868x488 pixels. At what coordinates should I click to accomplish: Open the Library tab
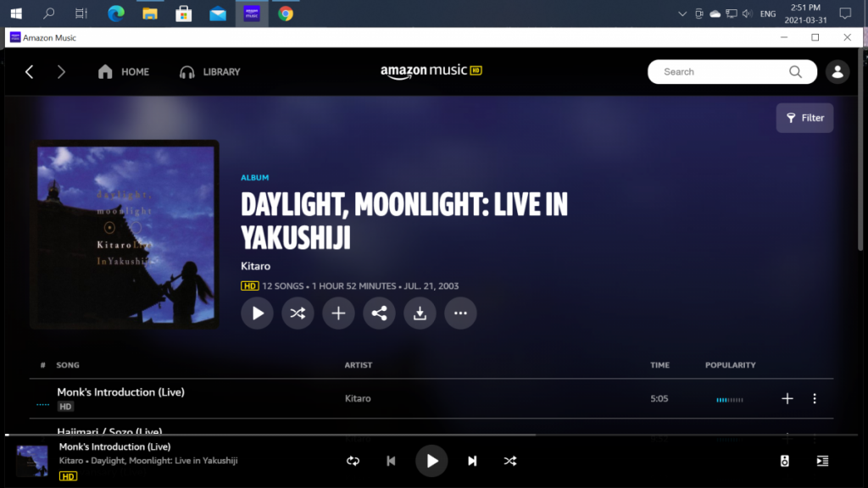click(x=210, y=72)
